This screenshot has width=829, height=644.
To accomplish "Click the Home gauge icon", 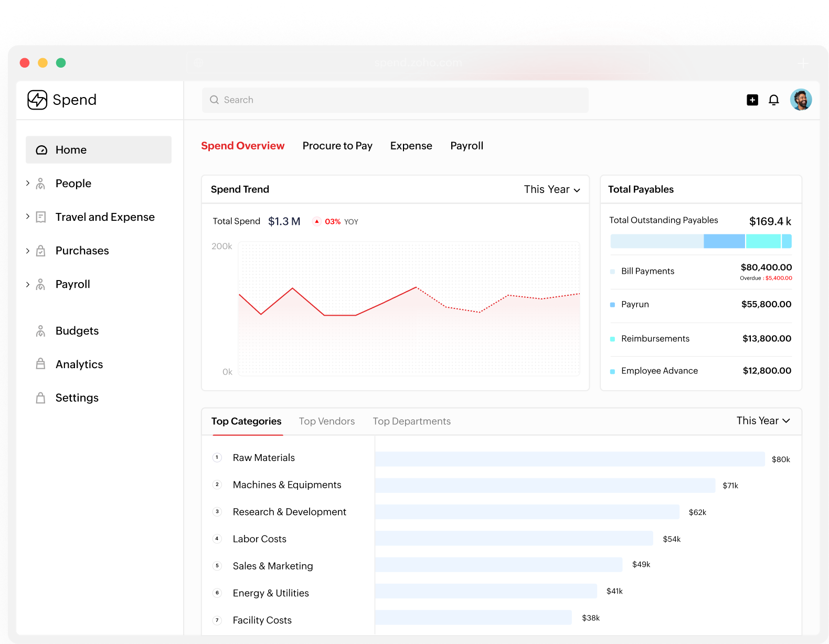I will 41,150.
